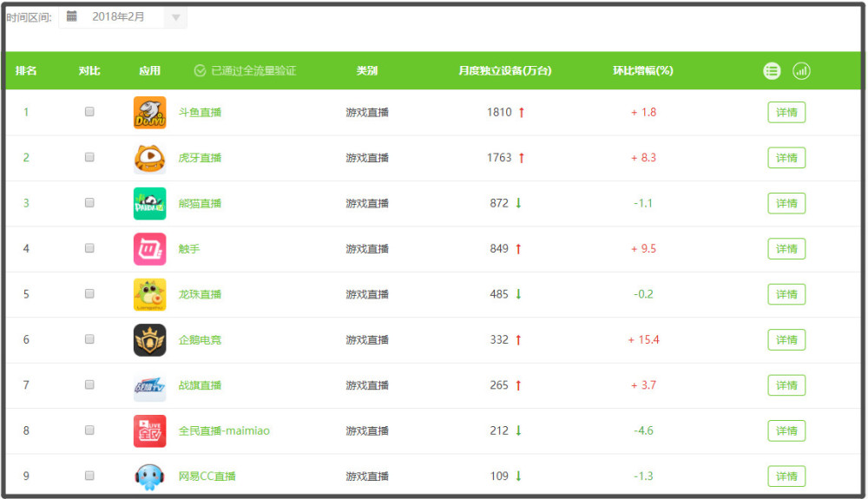Tick the compare checkbox for 斗鱼直播
Image resolution: width=868 pixels, height=499 pixels.
(x=89, y=112)
